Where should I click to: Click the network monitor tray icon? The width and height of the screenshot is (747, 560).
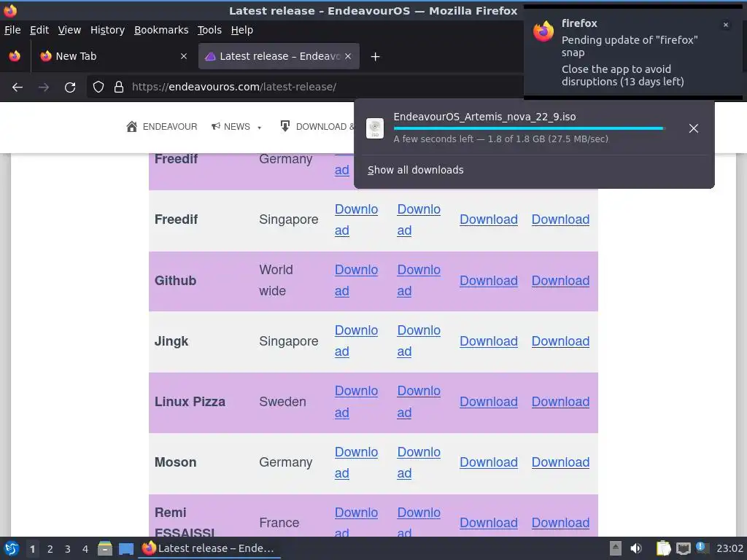click(x=683, y=548)
